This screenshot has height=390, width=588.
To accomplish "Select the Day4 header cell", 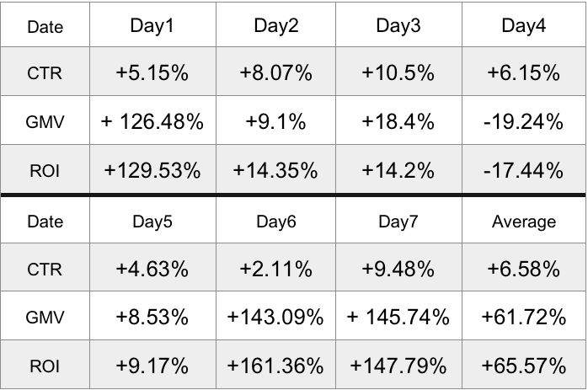I will pyautogui.click(x=523, y=25).
